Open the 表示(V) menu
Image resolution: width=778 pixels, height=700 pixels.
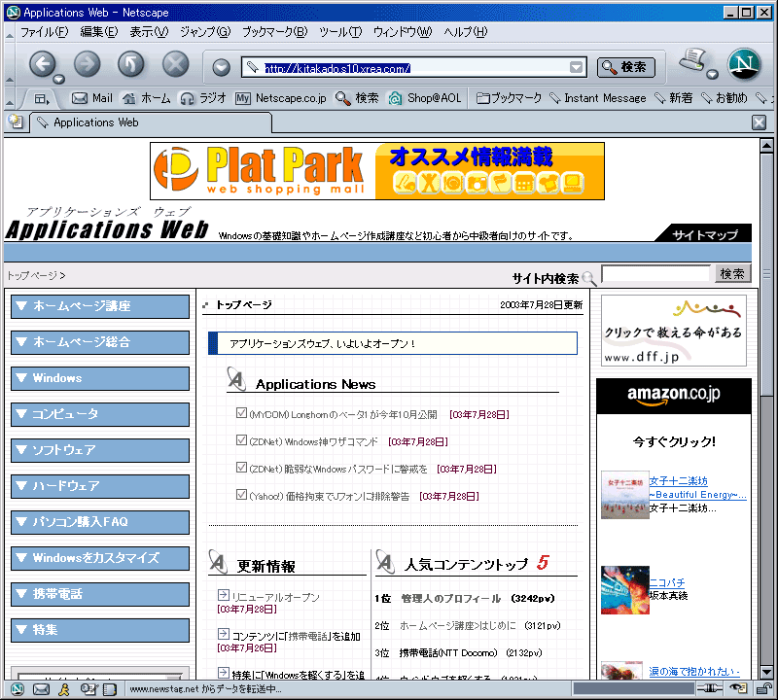[x=149, y=32]
